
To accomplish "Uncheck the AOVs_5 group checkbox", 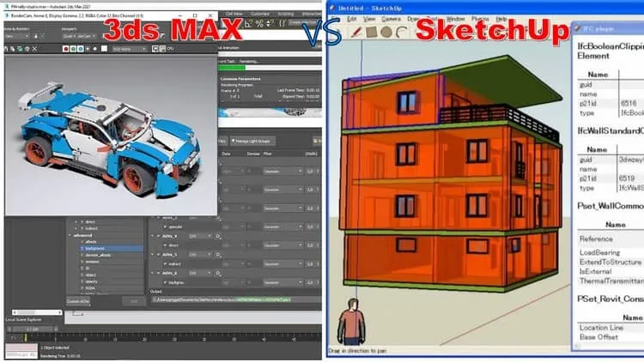I will click(159, 255).
